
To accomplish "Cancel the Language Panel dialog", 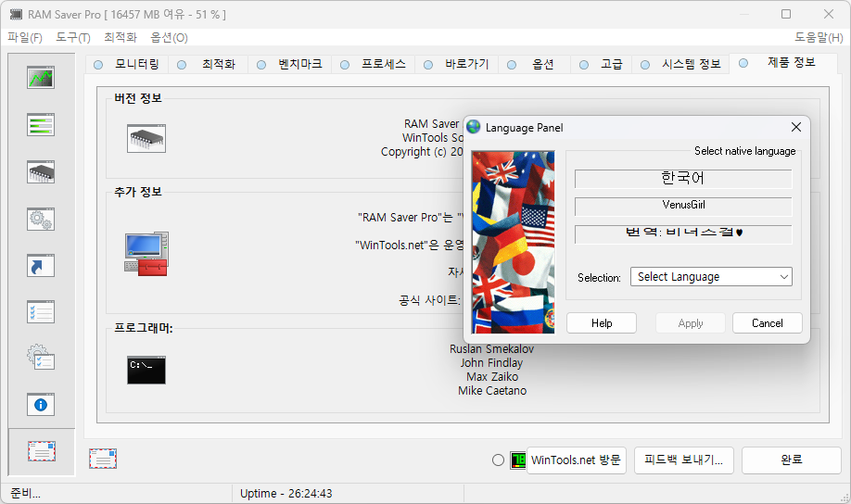I will pyautogui.click(x=768, y=322).
